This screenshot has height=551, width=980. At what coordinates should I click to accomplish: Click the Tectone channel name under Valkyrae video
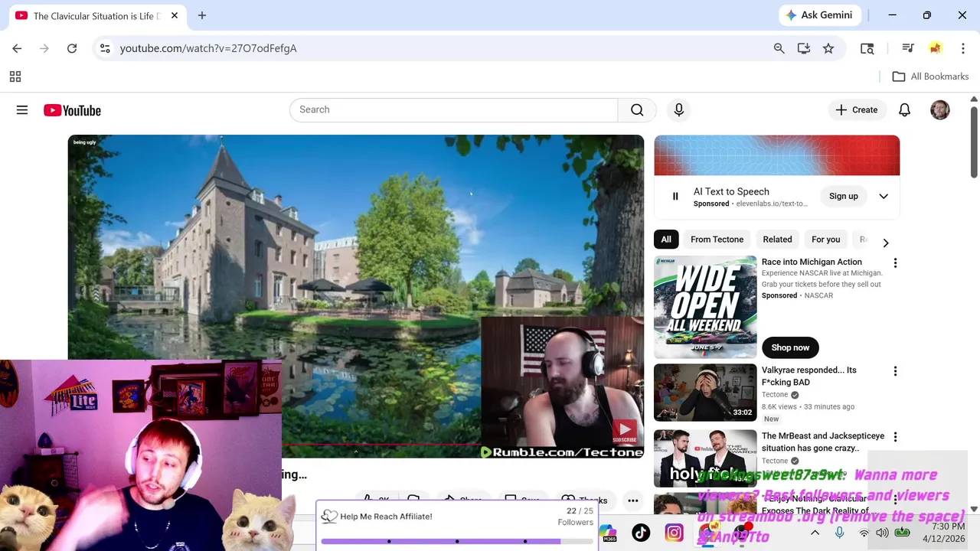(775, 395)
